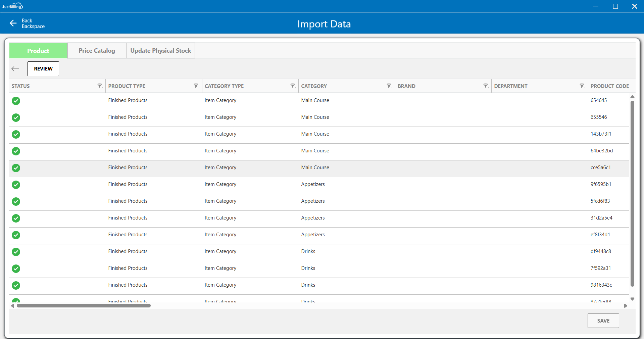Click the green status check for product 654645
This screenshot has height=339, width=644.
16,101
